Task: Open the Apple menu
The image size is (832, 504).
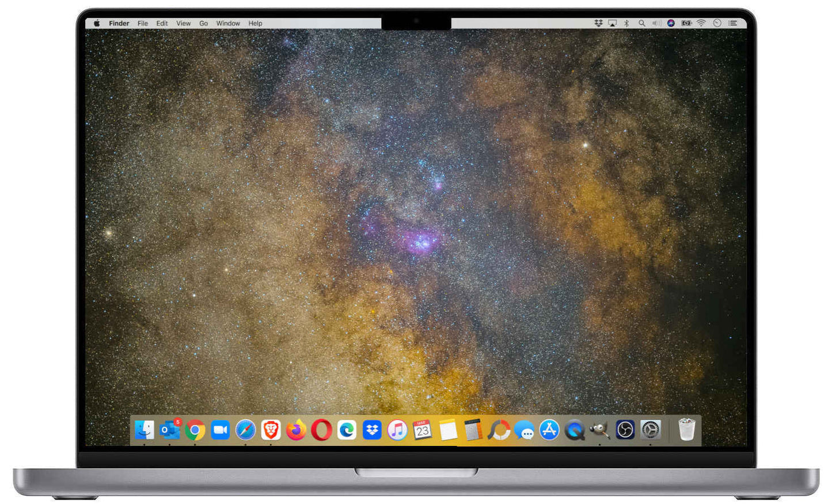Action: [96, 23]
